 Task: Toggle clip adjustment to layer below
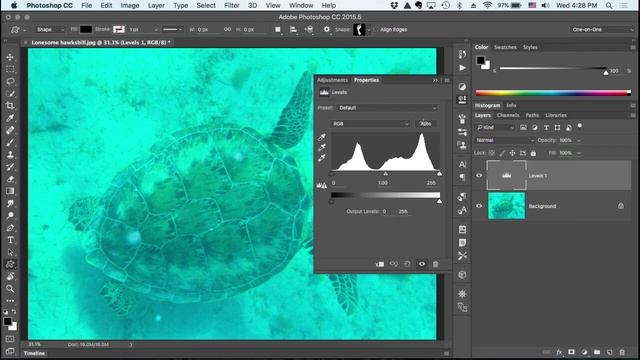380,264
